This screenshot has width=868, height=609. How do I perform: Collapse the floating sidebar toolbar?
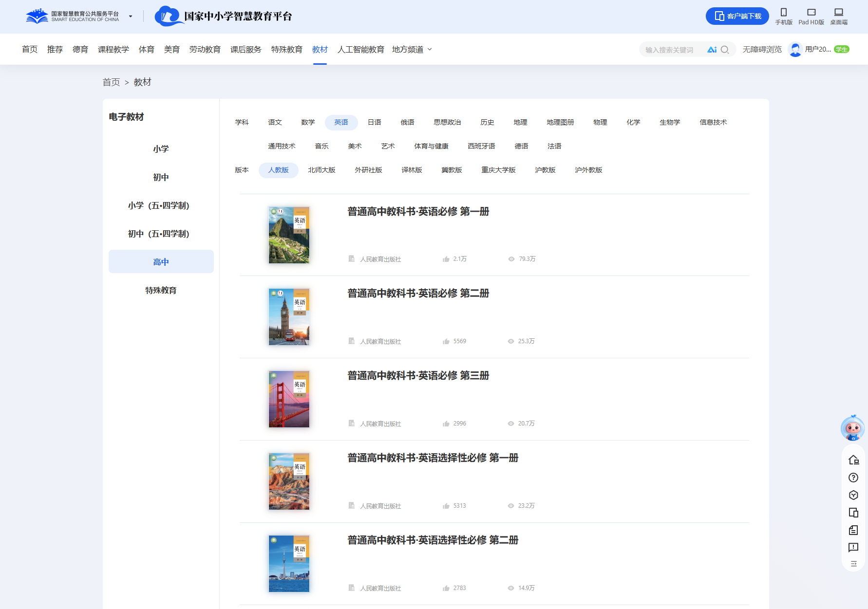[853, 564]
